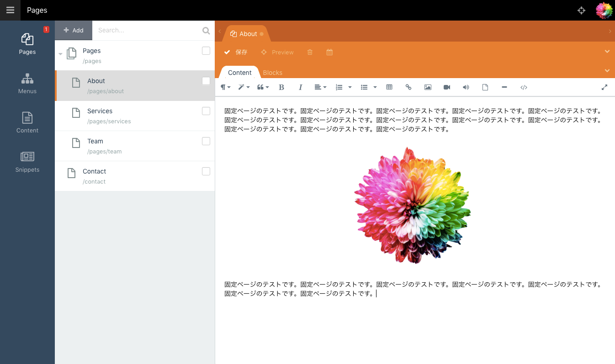
Task: Open the Team page in tree
Action: [x=135, y=146]
